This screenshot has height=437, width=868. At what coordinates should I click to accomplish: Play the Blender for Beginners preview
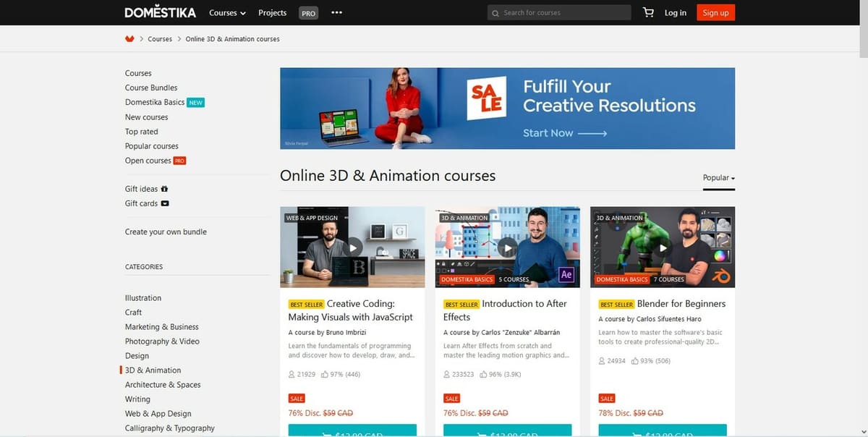[663, 247]
